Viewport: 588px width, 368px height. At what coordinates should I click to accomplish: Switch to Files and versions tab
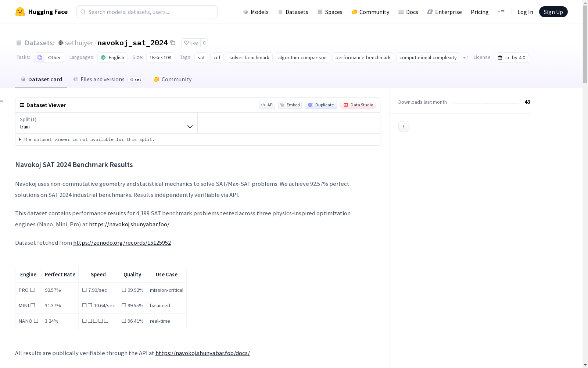click(108, 79)
